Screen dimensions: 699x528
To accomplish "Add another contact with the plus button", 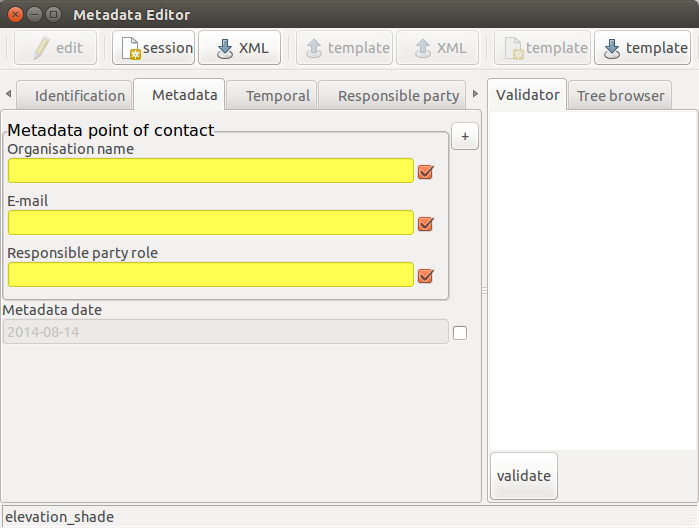I will tap(465, 136).
